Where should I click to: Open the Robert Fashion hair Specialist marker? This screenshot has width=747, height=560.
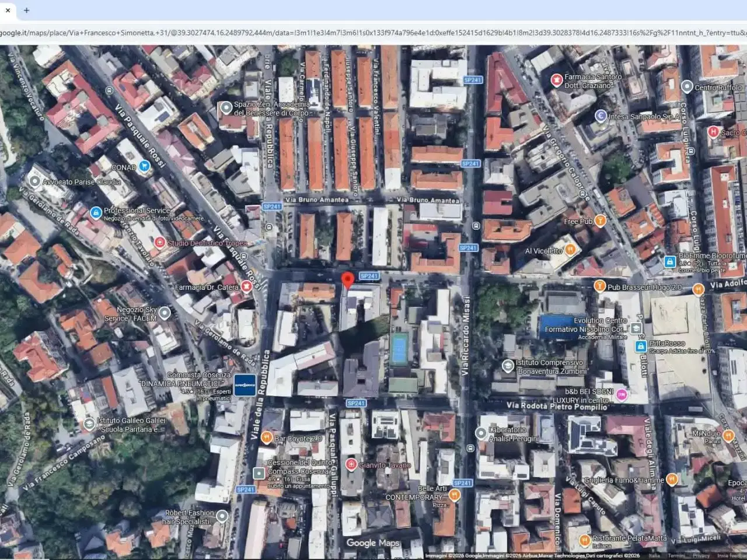click(222, 516)
